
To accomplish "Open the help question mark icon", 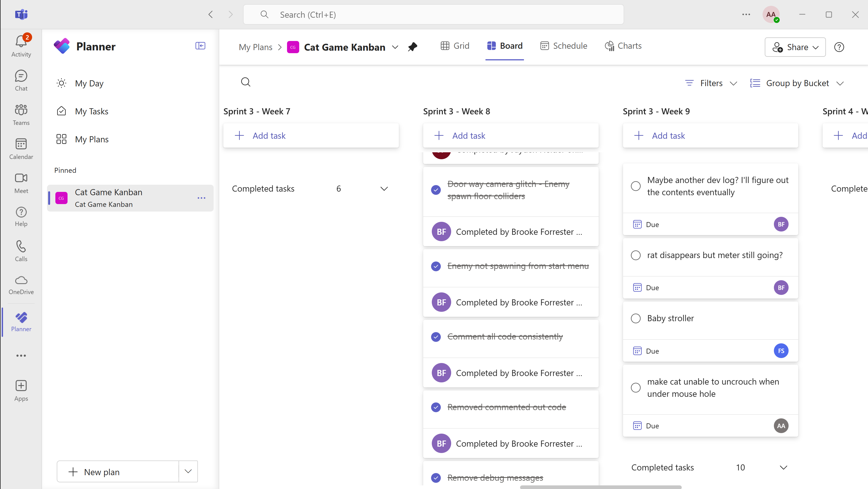I will (839, 47).
